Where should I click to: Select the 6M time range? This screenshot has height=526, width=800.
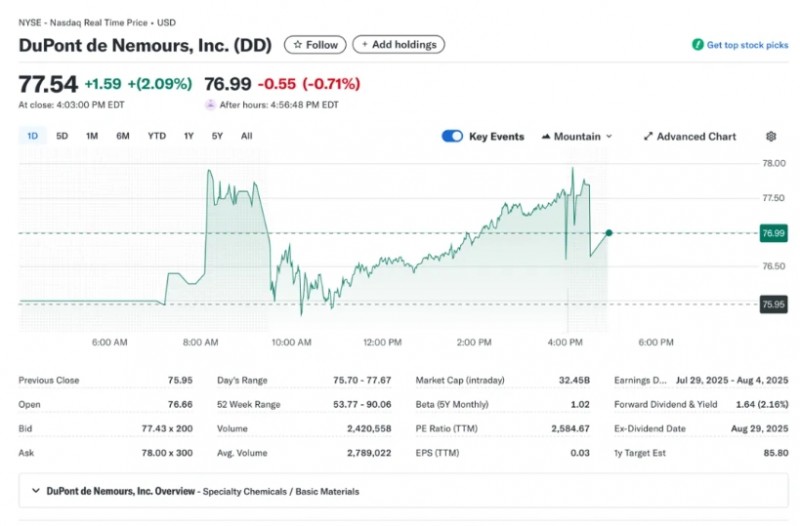[x=123, y=136]
